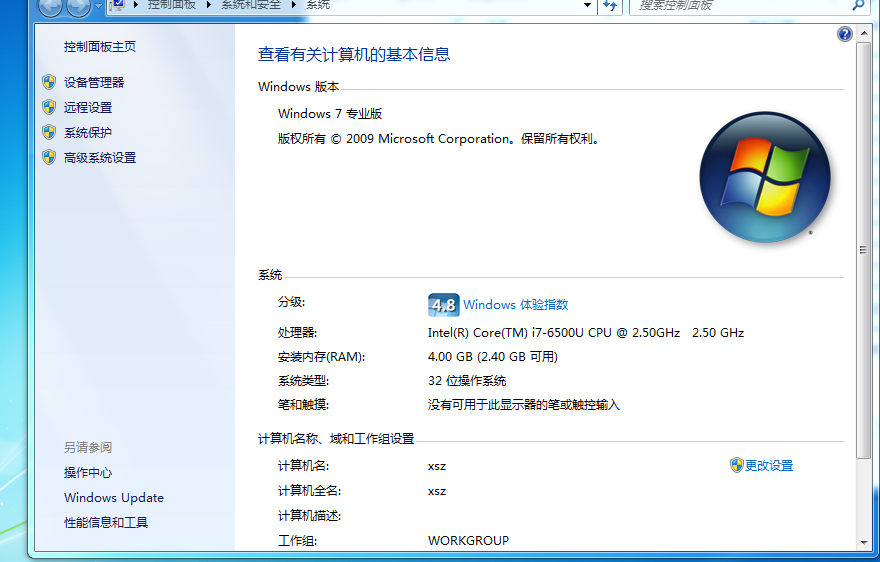880x562 pixels.
Task: Open the address bar history dropdown arrow
Action: tap(588, 5)
